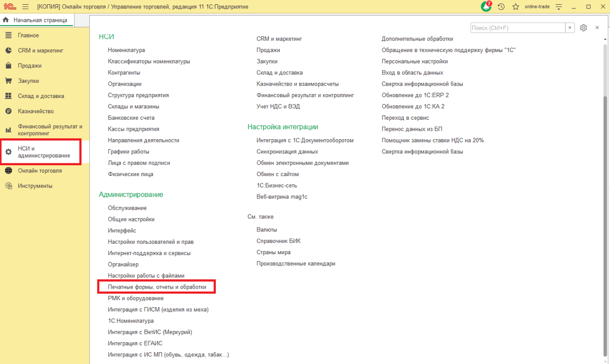The image size is (610, 364).
Task: Open Склад и доставка grid icon
Action: pyautogui.click(x=8, y=96)
